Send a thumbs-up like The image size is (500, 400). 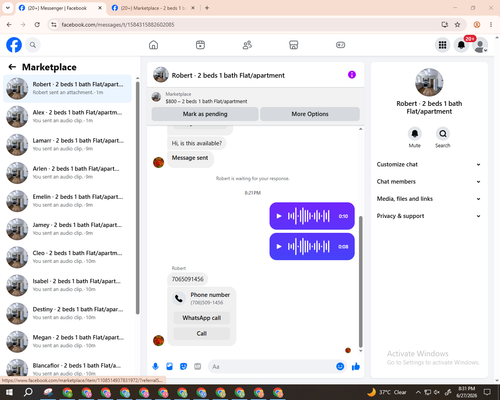pyautogui.click(x=356, y=367)
